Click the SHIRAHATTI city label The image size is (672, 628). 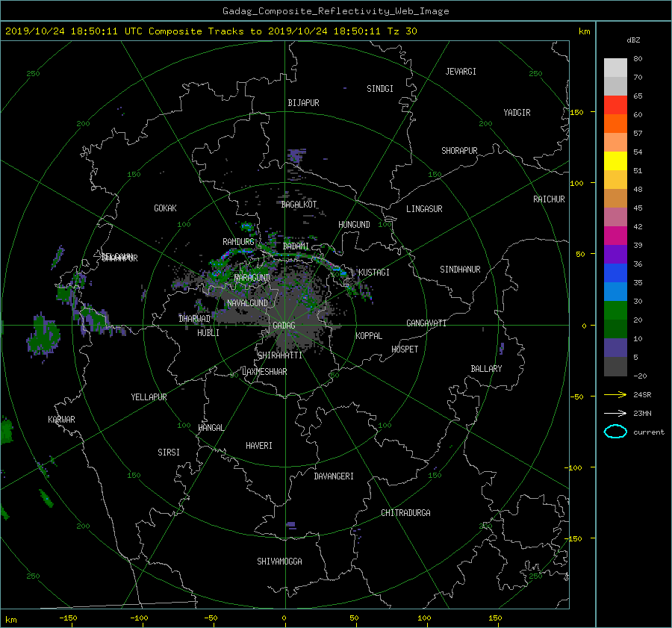[280, 355]
